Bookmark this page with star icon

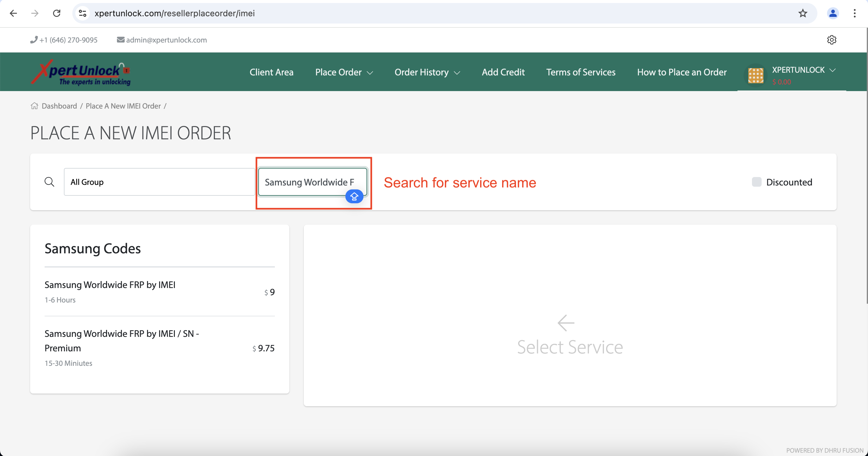[803, 13]
